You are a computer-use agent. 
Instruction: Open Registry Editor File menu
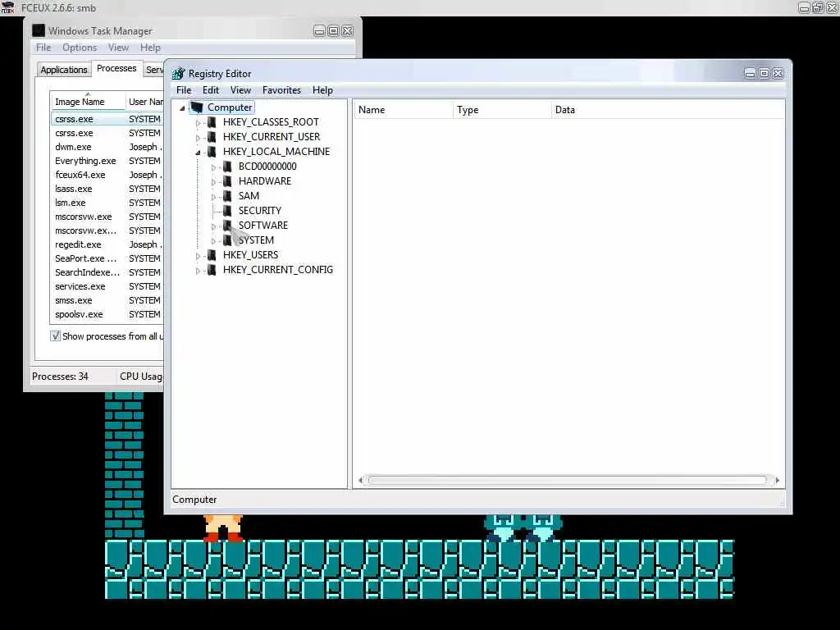tap(184, 90)
